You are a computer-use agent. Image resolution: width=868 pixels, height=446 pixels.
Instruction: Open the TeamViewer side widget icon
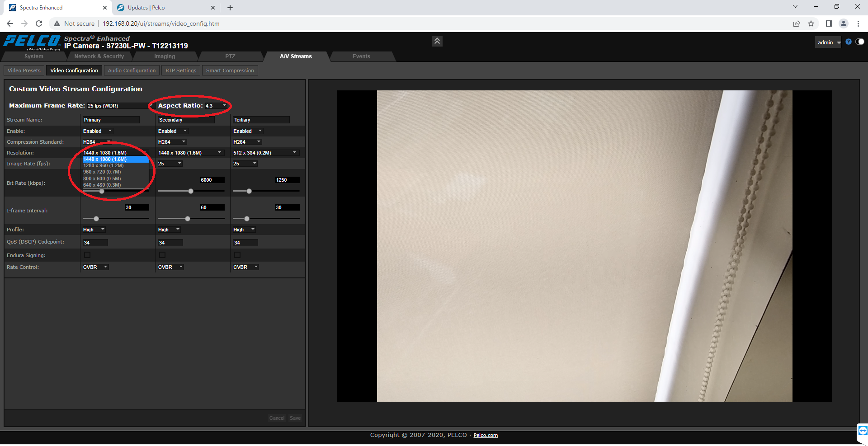tap(863, 431)
